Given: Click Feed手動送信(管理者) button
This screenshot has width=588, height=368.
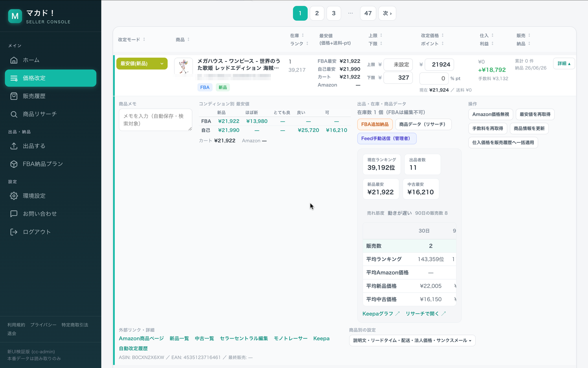Looking at the screenshot, I should (387, 138).
